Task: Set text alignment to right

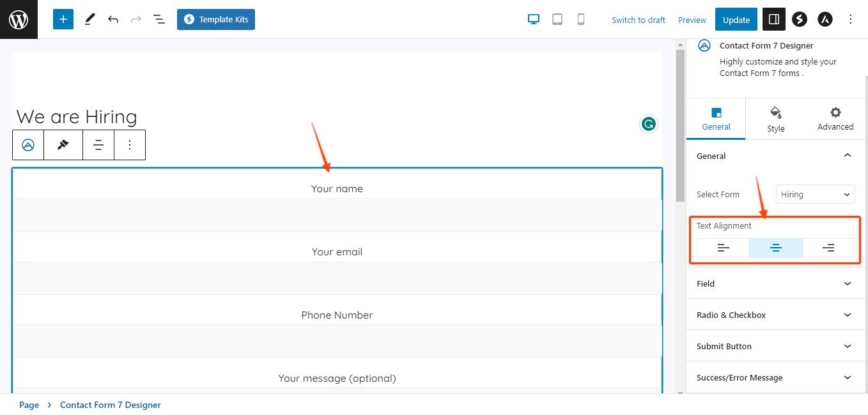Action: [x=828, y=248]
